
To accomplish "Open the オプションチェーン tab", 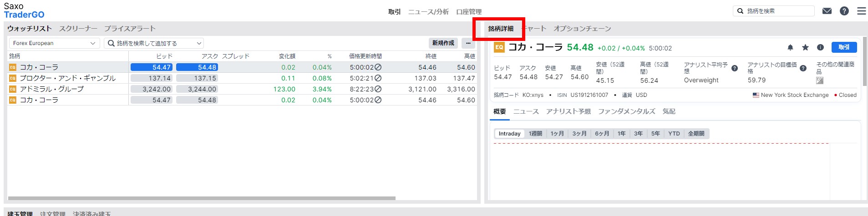I will click(582, 28).
